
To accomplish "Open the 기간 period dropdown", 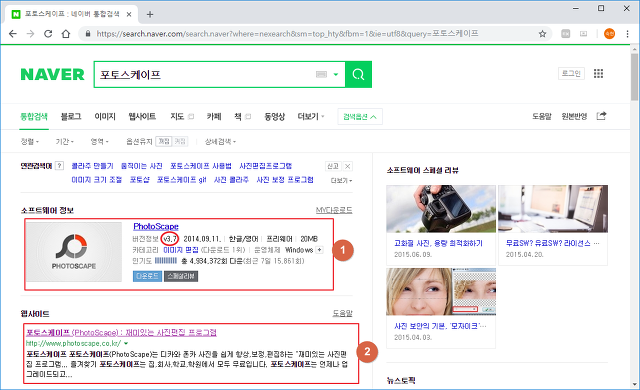I will point(64,142).
